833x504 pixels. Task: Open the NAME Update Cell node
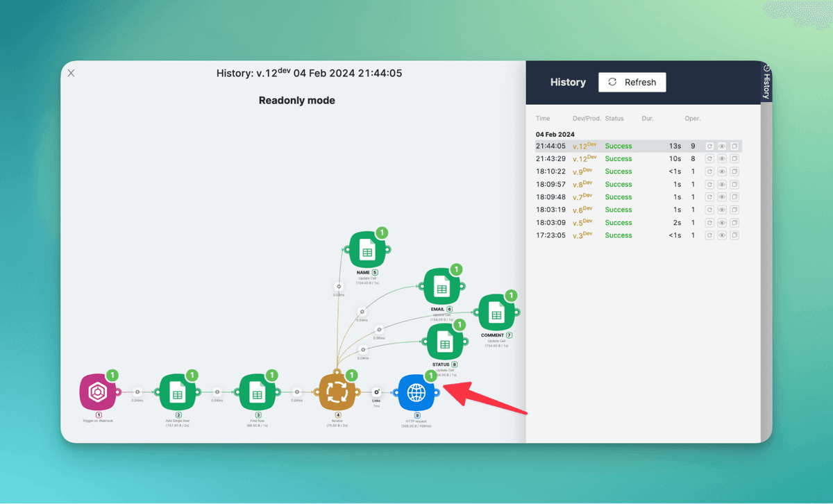[x=367, y=250]
